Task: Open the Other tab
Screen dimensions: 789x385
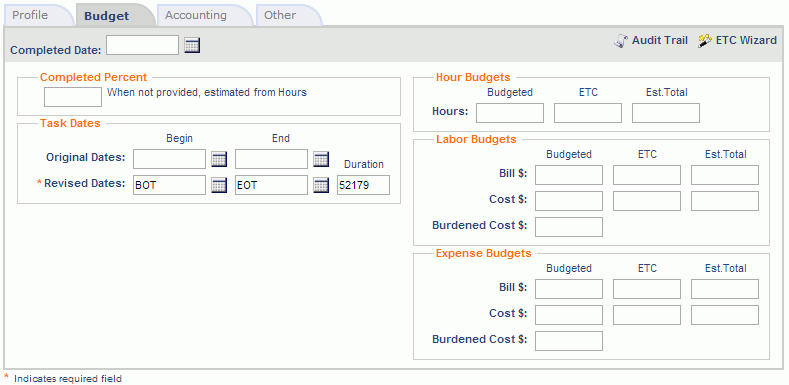Action: pos(280,15)
